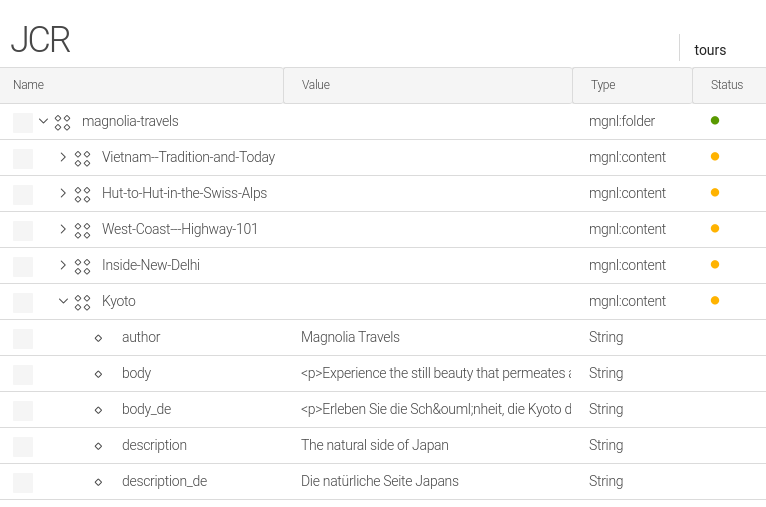Click the magnolia-travels folder node icon
Screen dimensions: 766x507
(x=63, y=123)
